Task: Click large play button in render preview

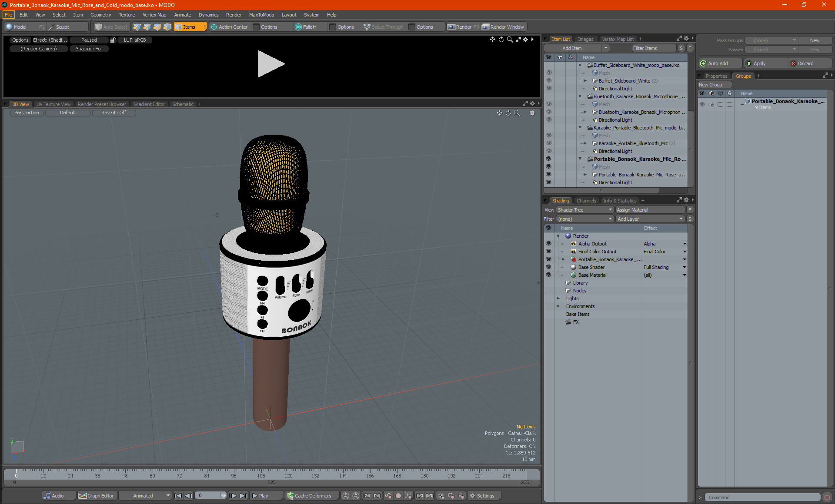Action: (271, 64)
